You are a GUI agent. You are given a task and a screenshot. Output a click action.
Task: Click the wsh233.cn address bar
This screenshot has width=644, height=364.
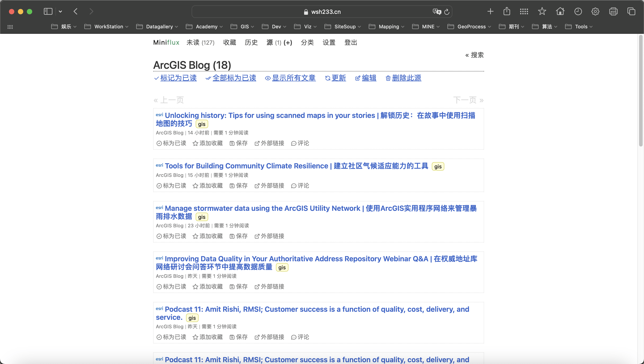point(322,12)
